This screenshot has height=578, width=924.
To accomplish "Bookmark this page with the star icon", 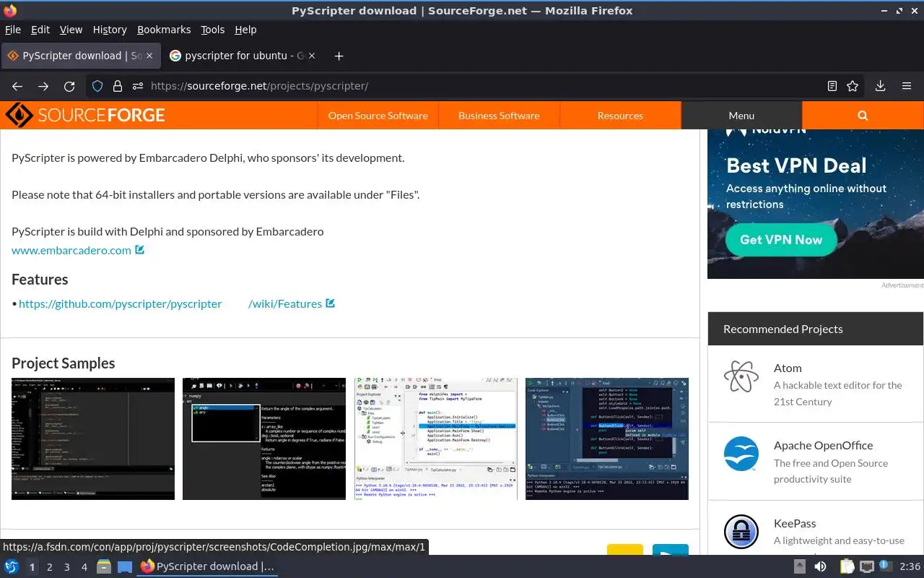I will click(x=853, y=86).
